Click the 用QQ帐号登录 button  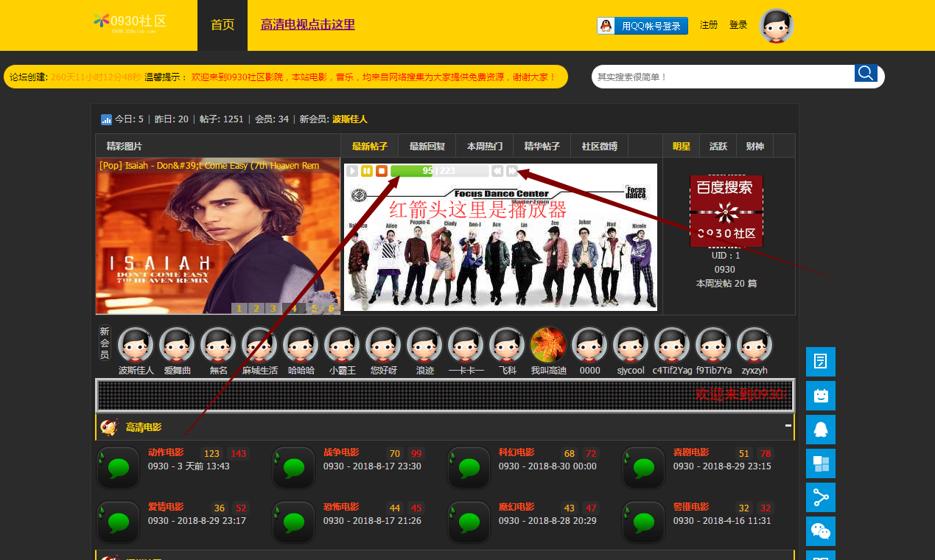[642, 26]
